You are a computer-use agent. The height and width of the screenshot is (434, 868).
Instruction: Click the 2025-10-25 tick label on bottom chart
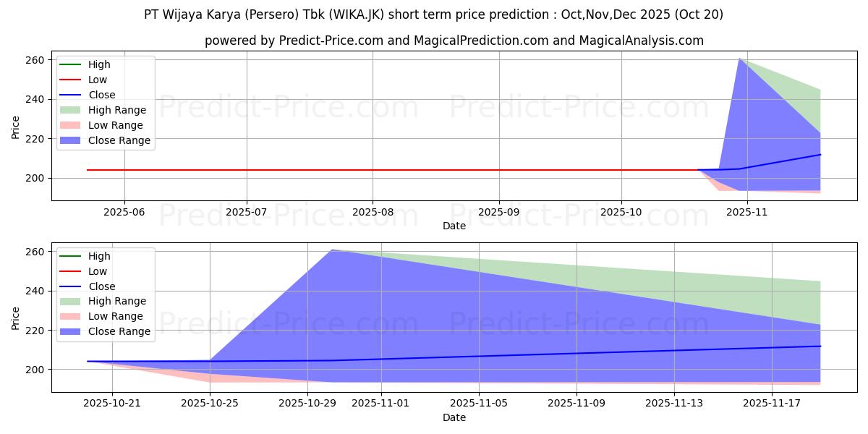point(210,404)
